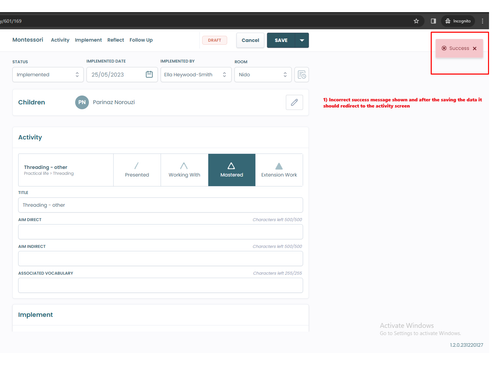Click the version number 1.2.0.231220127
The height and width of the screenshot is (388, 500).
(466, 345)
